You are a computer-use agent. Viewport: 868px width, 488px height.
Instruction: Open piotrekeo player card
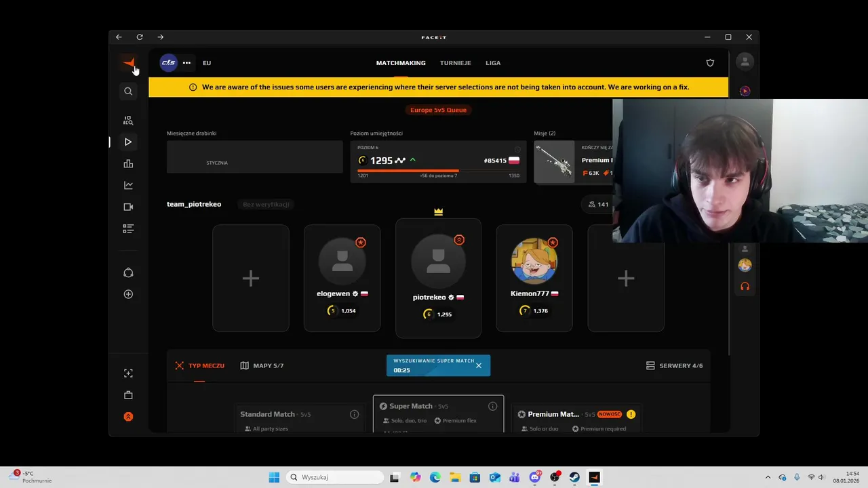tap(438, 278)
